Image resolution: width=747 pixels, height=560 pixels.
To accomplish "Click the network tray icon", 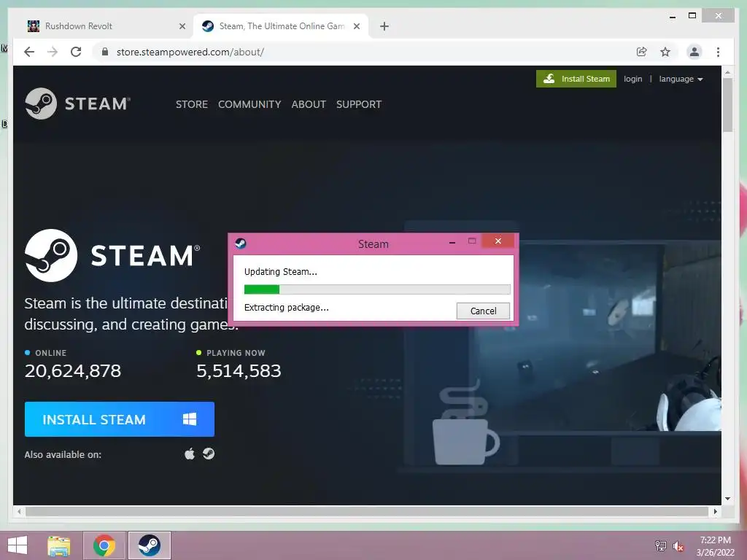I will click(660, 545).
